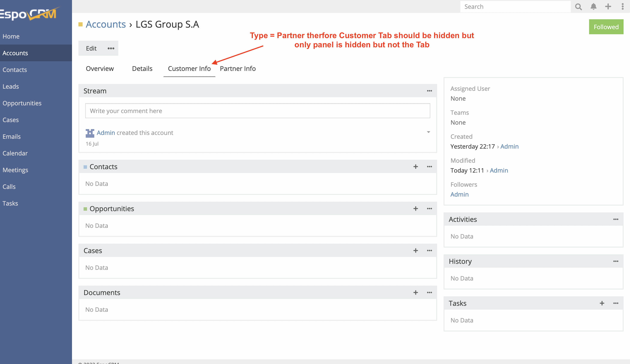
Task: Navigate to Leads in the sidebar
Action: 11,86
